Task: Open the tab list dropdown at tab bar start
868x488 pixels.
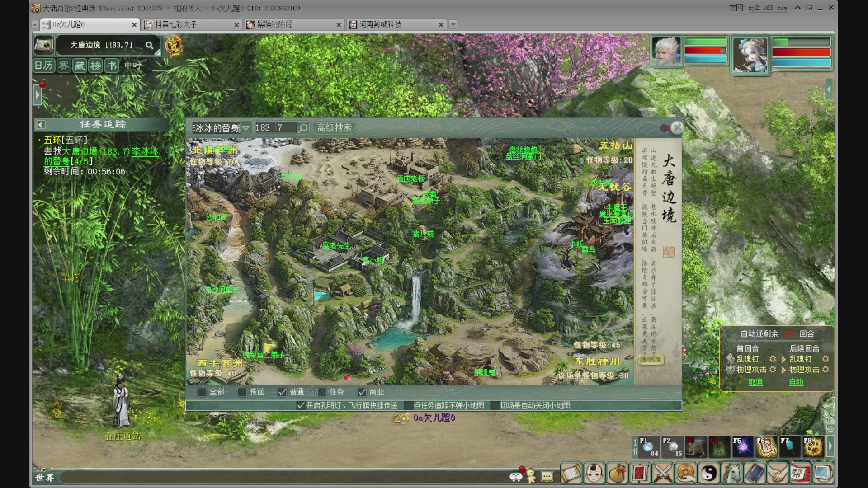Action: [35, 24]
